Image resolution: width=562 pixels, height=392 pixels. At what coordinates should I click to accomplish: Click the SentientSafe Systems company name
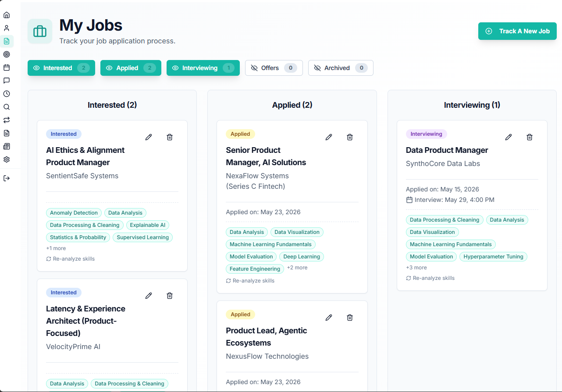82,176
